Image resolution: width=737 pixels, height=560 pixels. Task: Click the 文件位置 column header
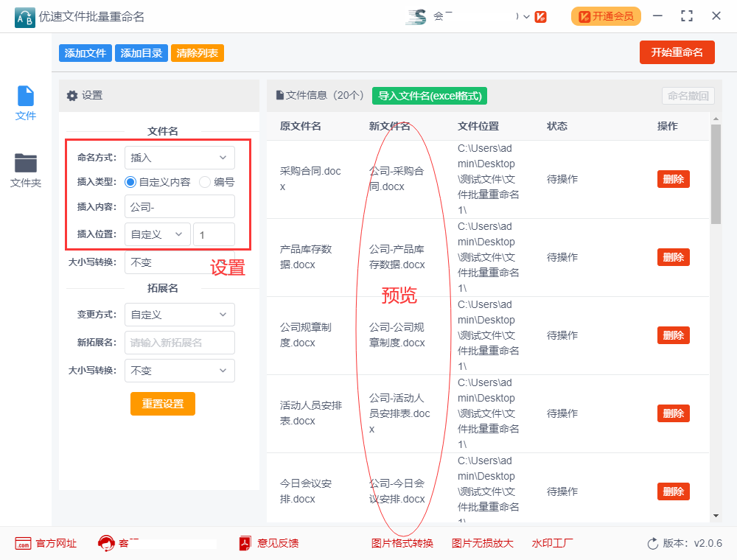click(x=478, y=126)
